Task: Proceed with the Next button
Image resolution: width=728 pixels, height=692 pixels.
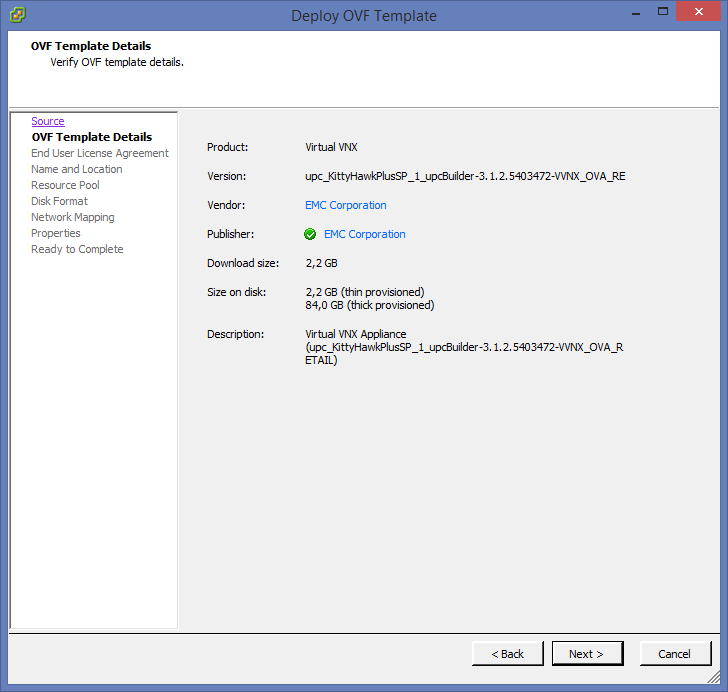Action: tap(589, 653)
